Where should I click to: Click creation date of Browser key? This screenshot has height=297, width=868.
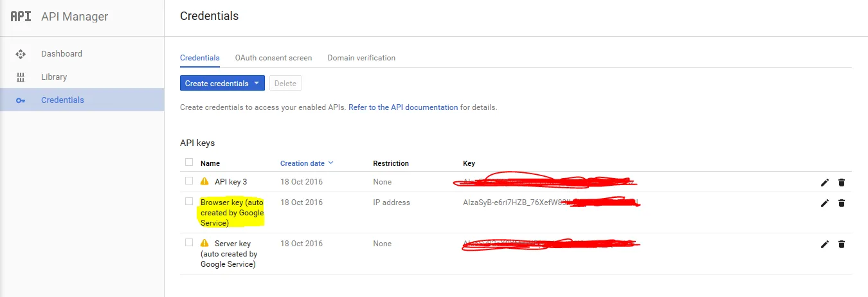tap(302, 203)
